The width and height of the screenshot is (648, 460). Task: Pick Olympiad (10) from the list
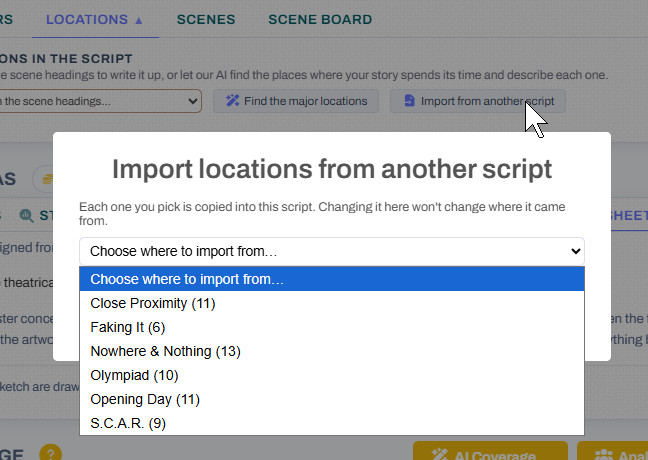[332, 375]
